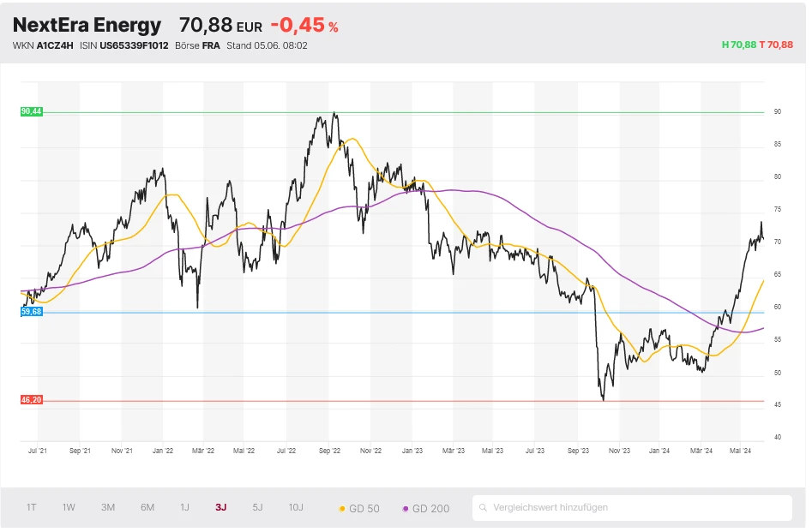Click the Vergleichswert hinzufügen input field
This screenshot has width=812, height=532.
coord(635,508)
